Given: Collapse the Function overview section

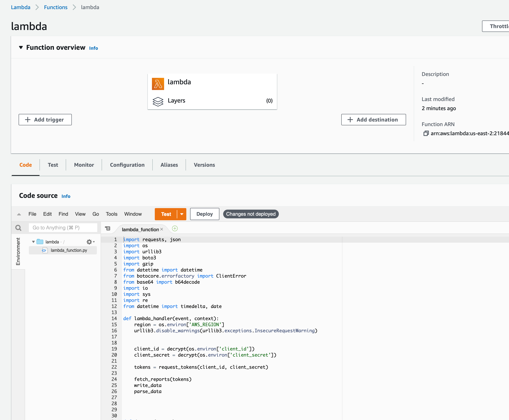Looking at the screenshot, I should [21, 47].
